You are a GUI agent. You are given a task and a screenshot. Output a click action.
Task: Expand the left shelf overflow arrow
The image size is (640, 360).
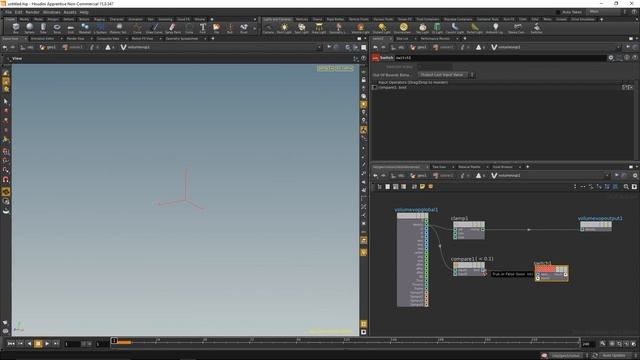[x=255, y=28]
